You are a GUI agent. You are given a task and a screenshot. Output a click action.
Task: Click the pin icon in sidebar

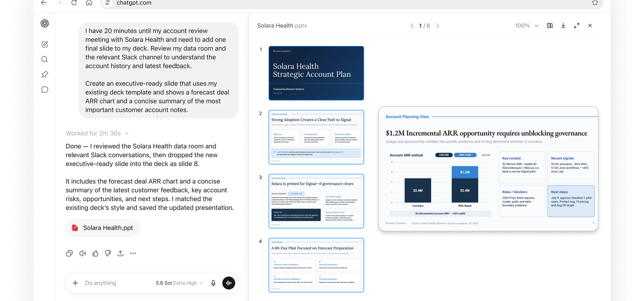pyautogui.click(x=45, y=74)
